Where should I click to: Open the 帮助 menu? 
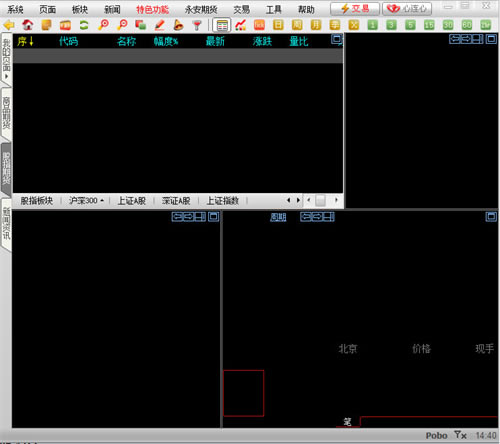(x=306, y=9)
